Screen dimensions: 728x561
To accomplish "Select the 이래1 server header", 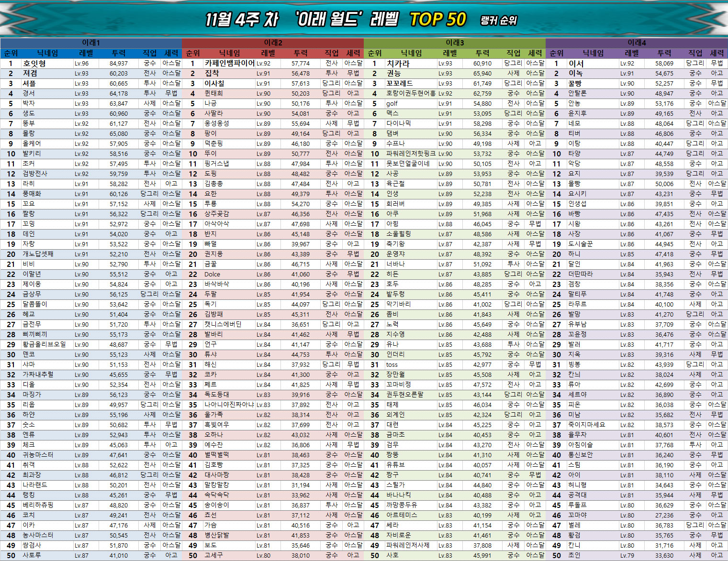I will pos(91,43).
